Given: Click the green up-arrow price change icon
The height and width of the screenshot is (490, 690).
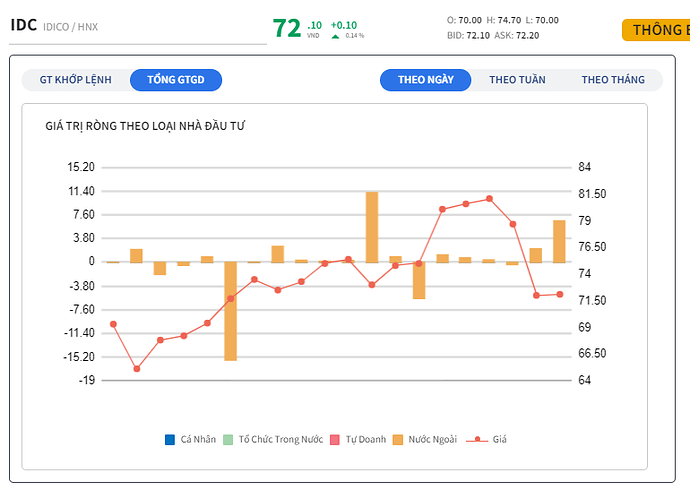Looking at the screenshot, I should tap(335, 36).
